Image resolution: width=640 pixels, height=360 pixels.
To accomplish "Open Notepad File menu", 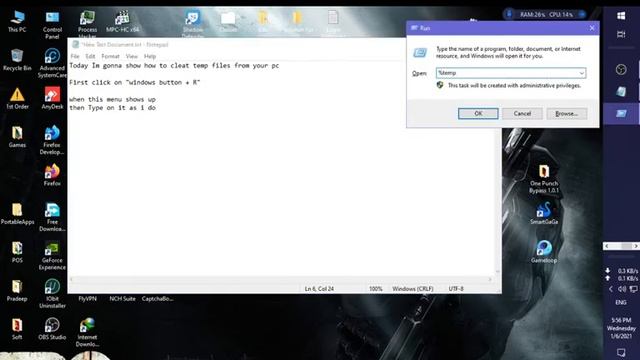I will pos(75,56).
